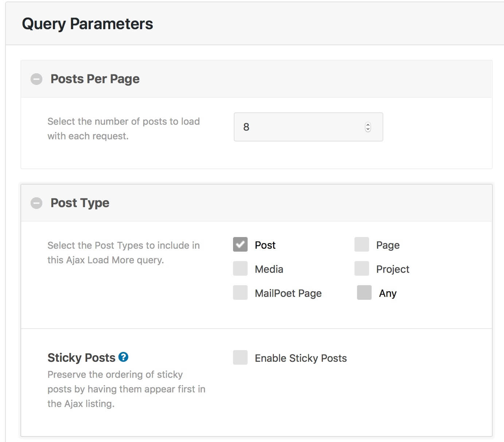Viewport: 504px width, 442px height.
Task: Click the Media label text
Action: (x=269, y=269)
